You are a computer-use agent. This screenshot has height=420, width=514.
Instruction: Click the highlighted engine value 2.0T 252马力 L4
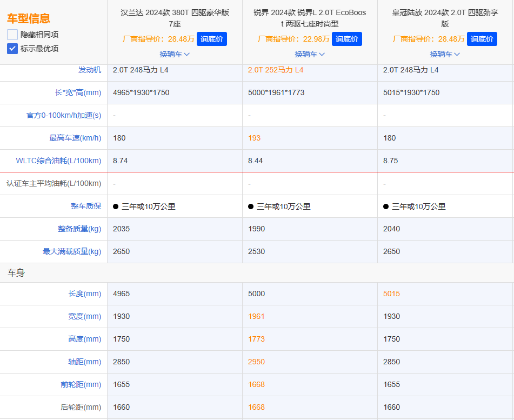pyautogui.click(x=276, y=70)
